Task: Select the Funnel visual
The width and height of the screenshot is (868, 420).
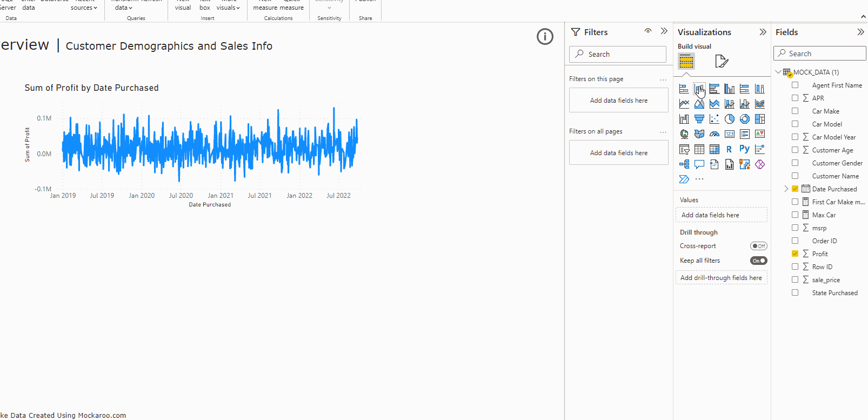Action: (699, 119)
